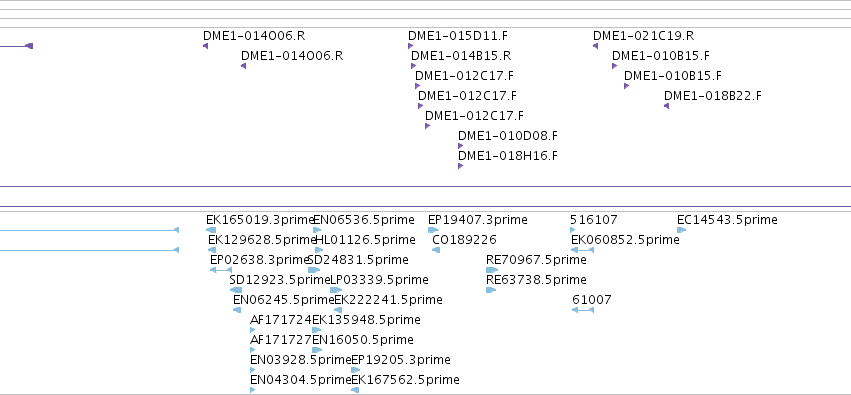Select purple arrowhead glyph under DME1-021C19.R
The width and height of the screenshot is (851, 395).
point(595,46)
